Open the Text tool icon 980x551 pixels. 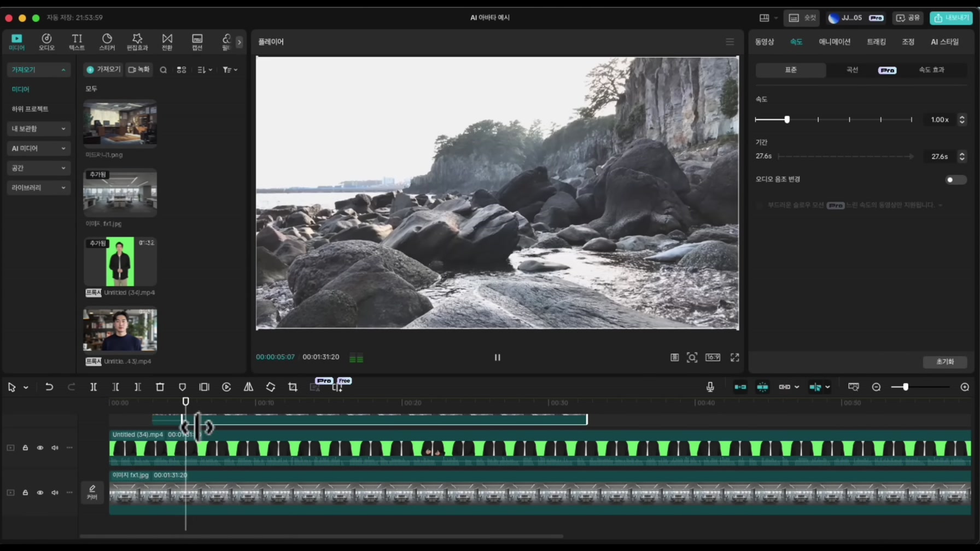(x=77, y=42)
